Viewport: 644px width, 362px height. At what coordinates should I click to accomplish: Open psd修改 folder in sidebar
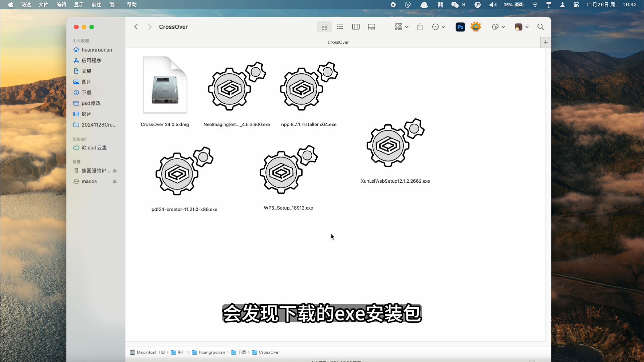87,103
